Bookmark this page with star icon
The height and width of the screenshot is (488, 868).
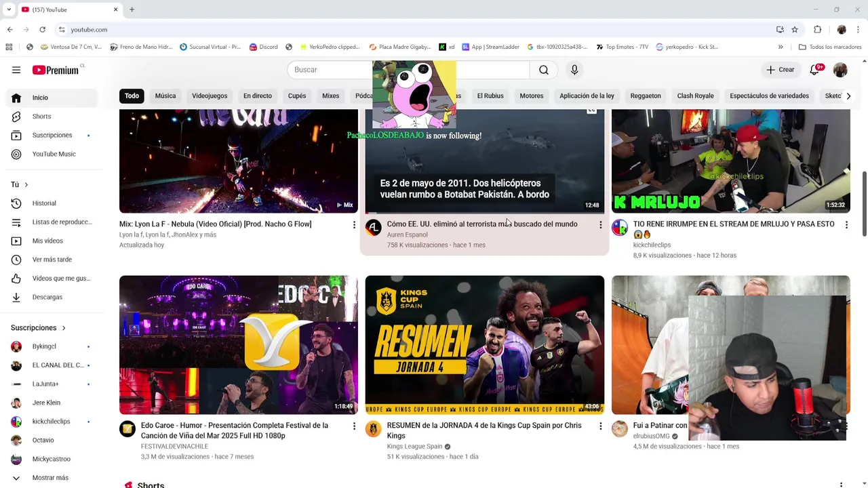pyautogui.click(x=795, y=30)
